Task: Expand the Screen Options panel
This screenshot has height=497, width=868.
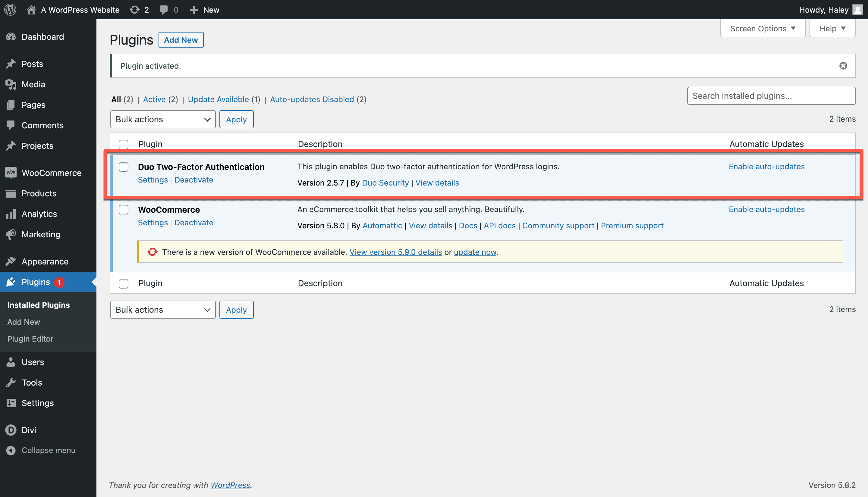Action: pos(763,28)
